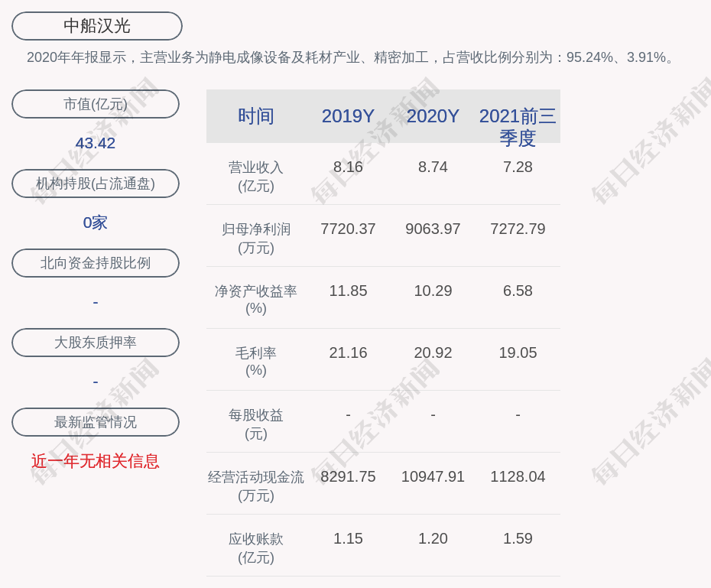Click the ROE value 10.29
Screen dimensions: 711x588
click(433, 291)
